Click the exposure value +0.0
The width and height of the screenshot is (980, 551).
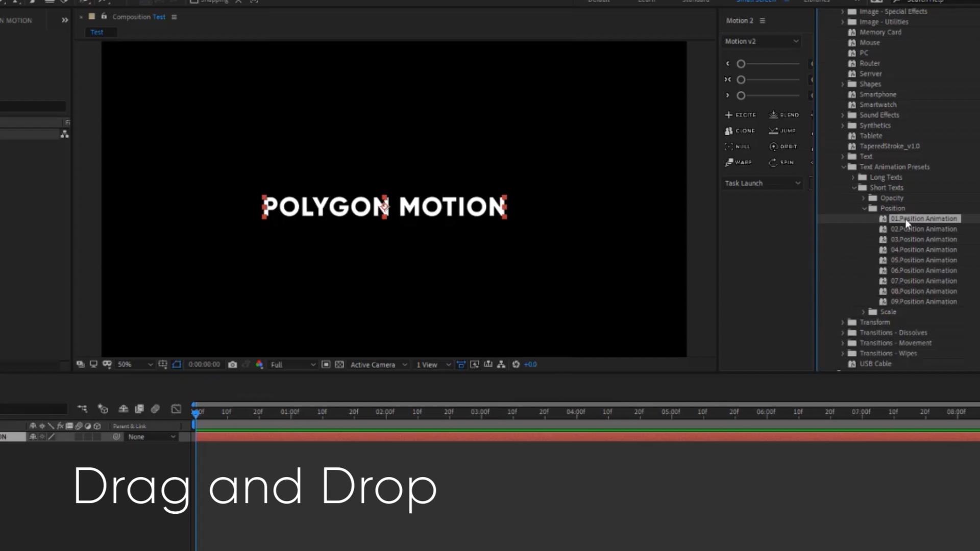click(x=530, y=364)
